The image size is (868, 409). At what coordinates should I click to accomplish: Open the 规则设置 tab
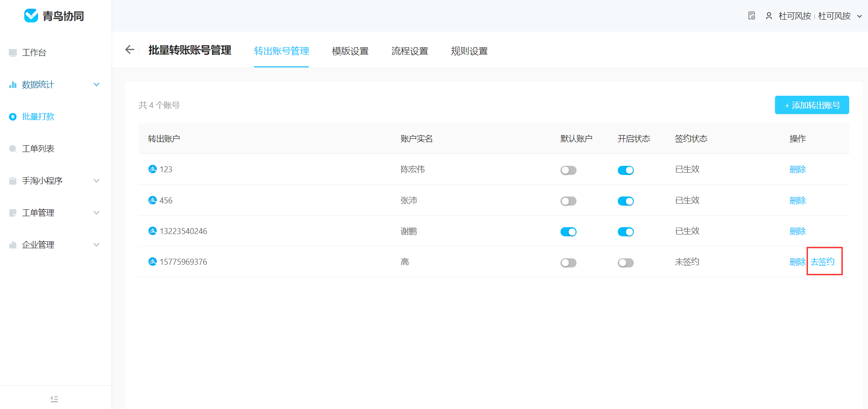[x=469, y=51]
